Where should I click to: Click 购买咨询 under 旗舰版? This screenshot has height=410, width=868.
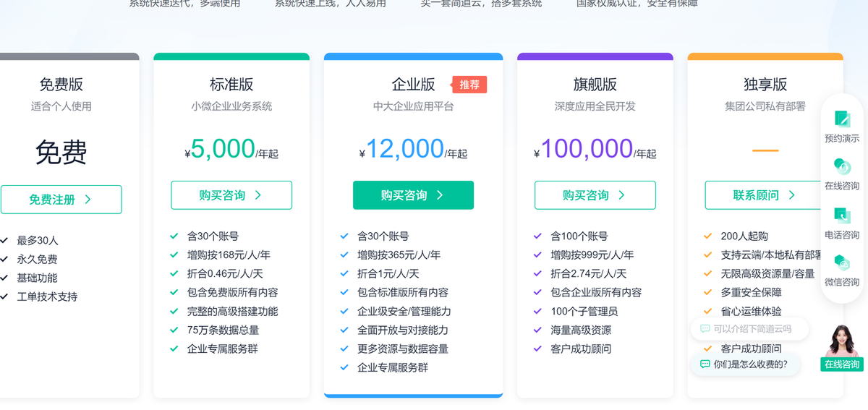(595, 195)
